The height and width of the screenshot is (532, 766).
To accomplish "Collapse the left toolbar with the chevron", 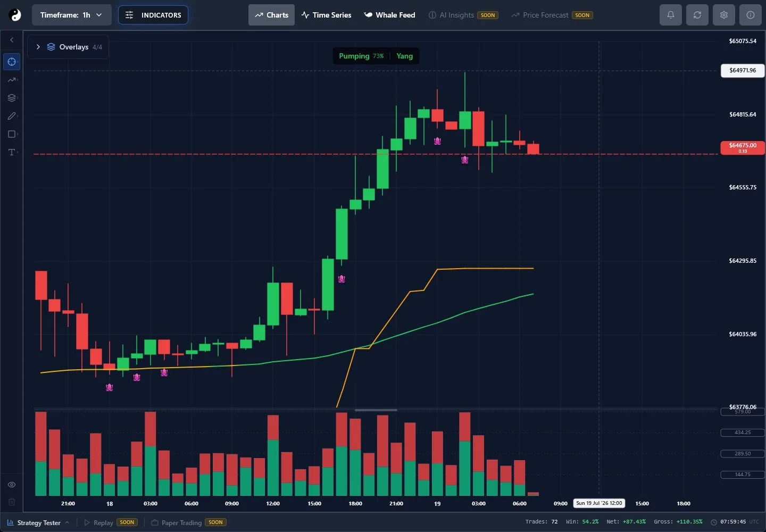I will [12, 40].
